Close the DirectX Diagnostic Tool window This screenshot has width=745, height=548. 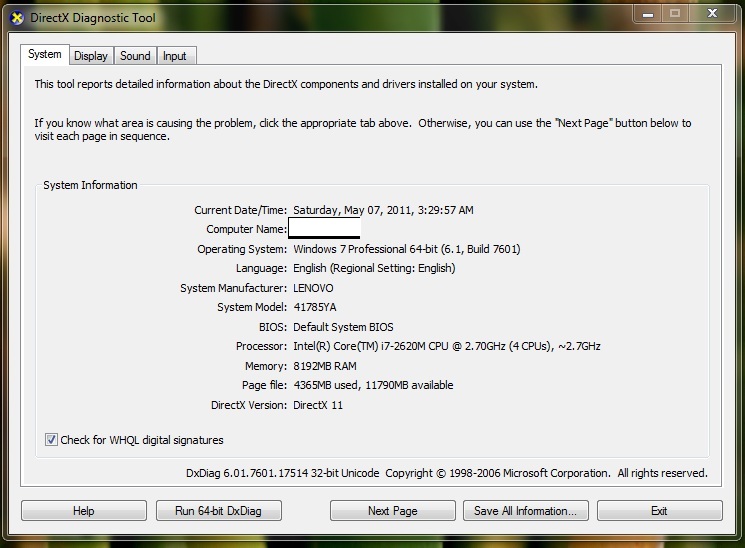(712, 14)
